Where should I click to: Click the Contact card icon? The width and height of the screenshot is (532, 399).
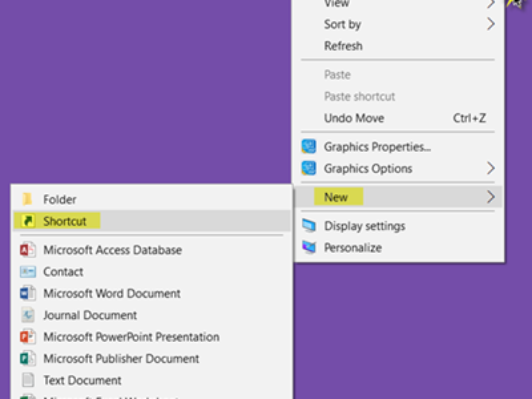[27, 272]
